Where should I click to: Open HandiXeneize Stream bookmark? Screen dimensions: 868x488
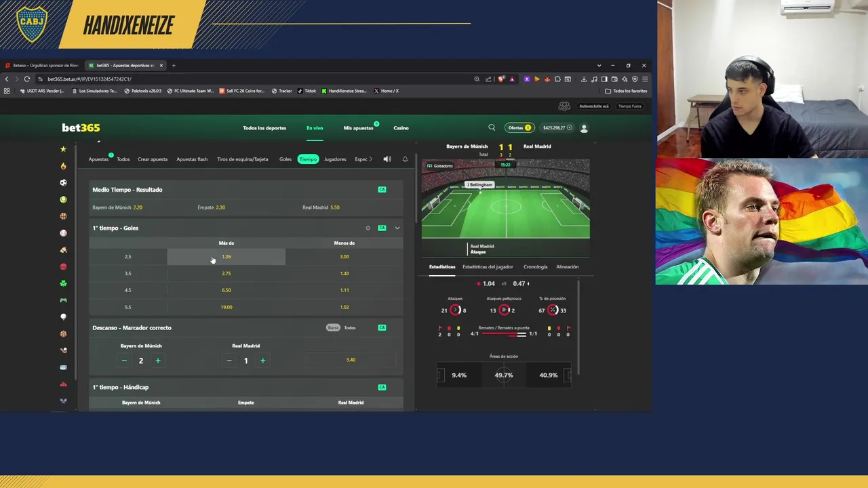tap(344, 91)
